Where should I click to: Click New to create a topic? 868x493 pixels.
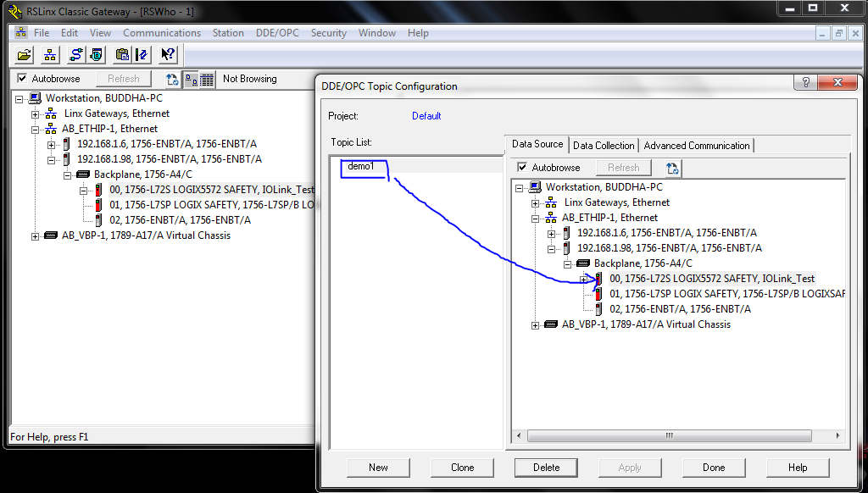click(x=378, y=468)
